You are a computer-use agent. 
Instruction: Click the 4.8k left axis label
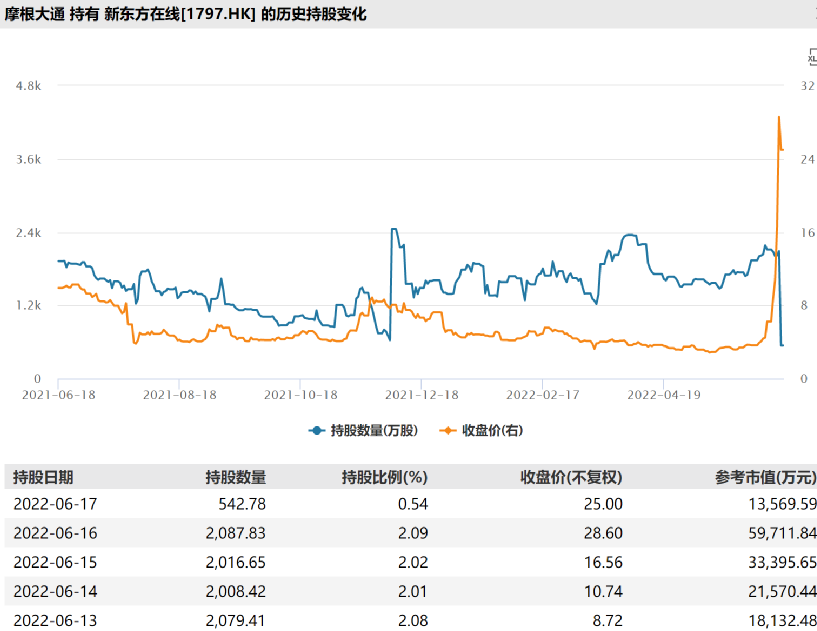(28, 86)
